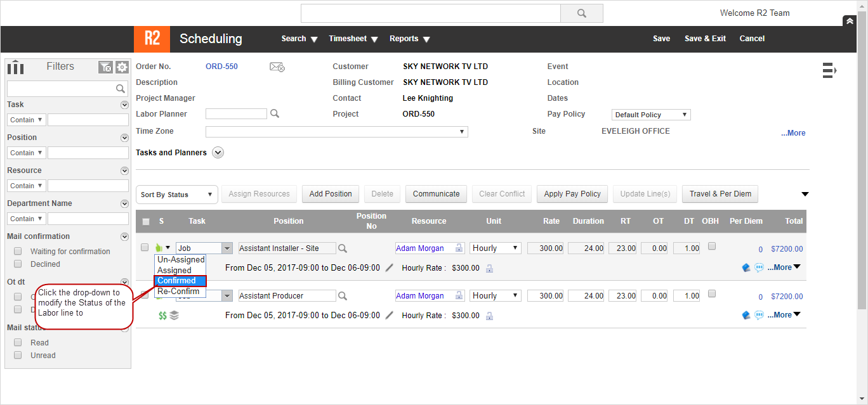Open filter settings gear icon

pyautogui.click(x=122, y=67)
